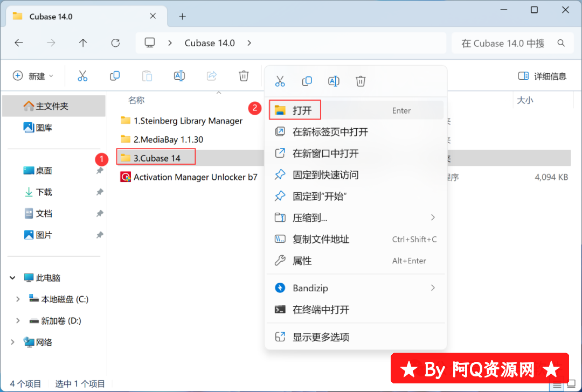Screen dimensions: 582x392
Task: Click chevron before Cubase 14.0 in the address bar
Action: (x=170, y=43)
